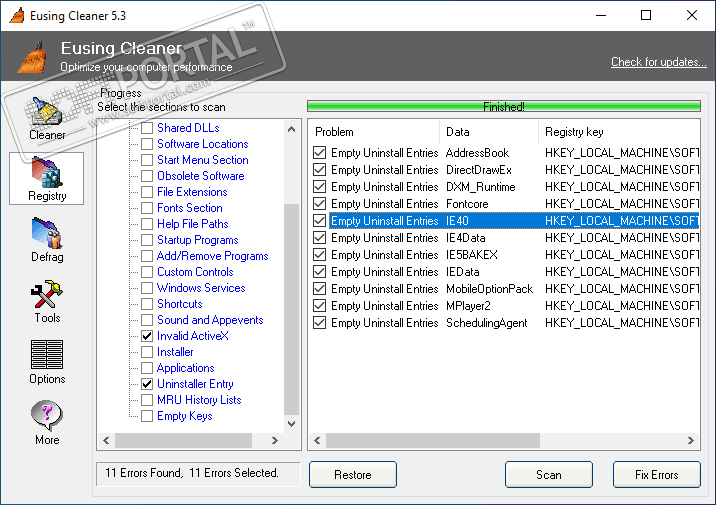Click the Fix Errors button
Image resolution: width=716 pixels, height=505 pixels.
click(x=656, y=475)
